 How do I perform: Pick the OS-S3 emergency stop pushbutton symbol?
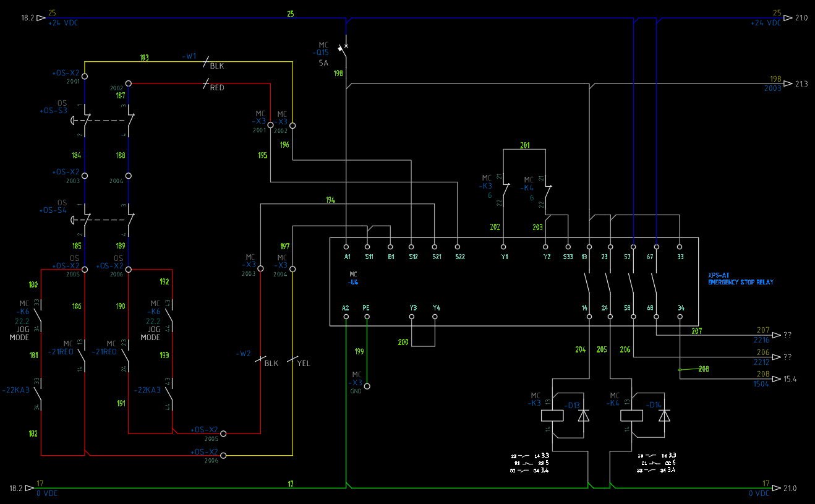click(x=80, y=119)
